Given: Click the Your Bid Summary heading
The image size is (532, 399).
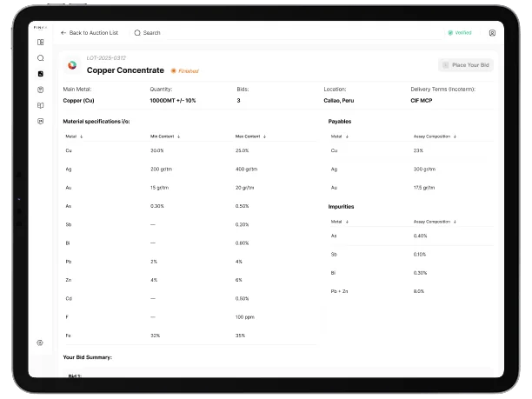Looking at the screenshot, I should (88, 357).
